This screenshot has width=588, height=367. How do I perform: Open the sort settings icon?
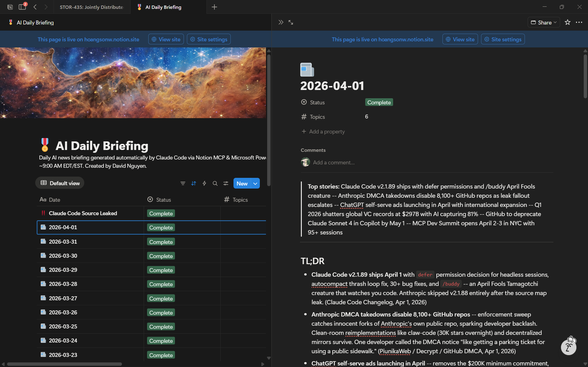click(x=194, y=183)
